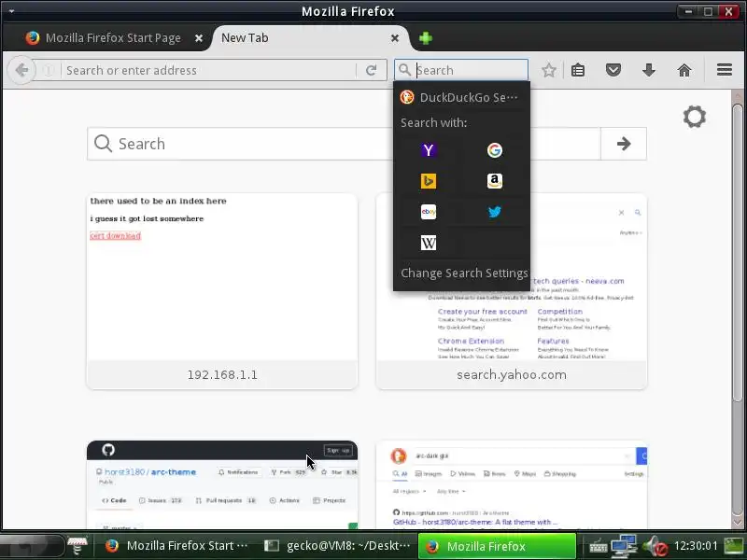Open the volume tray icon
Screen dimensions: 747x560
(x=655, y=546)
